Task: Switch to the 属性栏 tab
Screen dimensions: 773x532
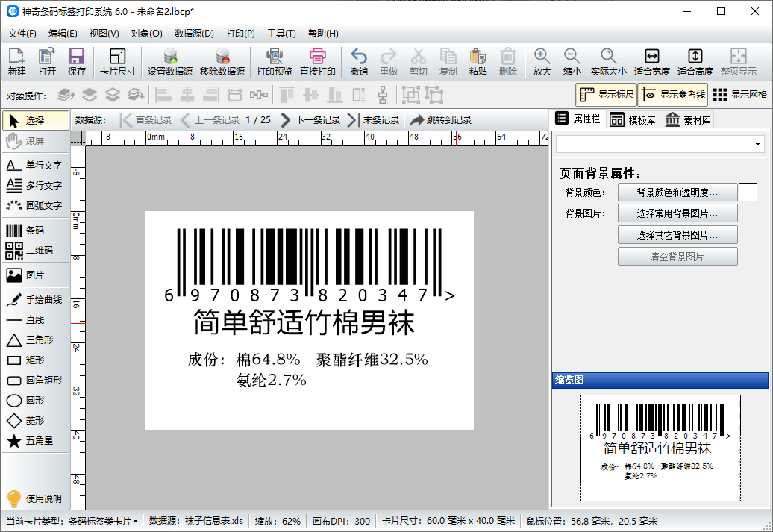Action: [578, 119]
